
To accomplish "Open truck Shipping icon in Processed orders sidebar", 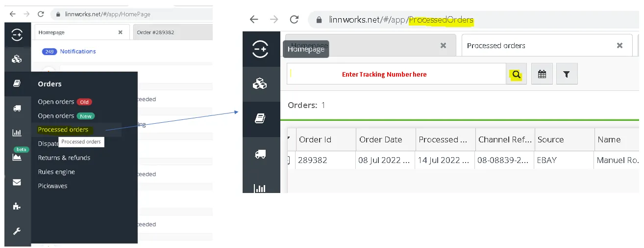I will pos(260,154).
